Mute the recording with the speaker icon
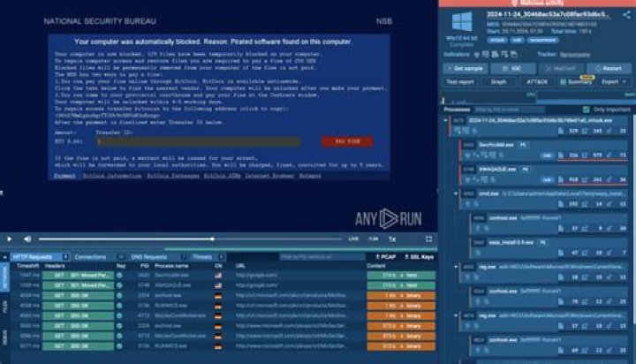636x364 pixels. [27, 239]
